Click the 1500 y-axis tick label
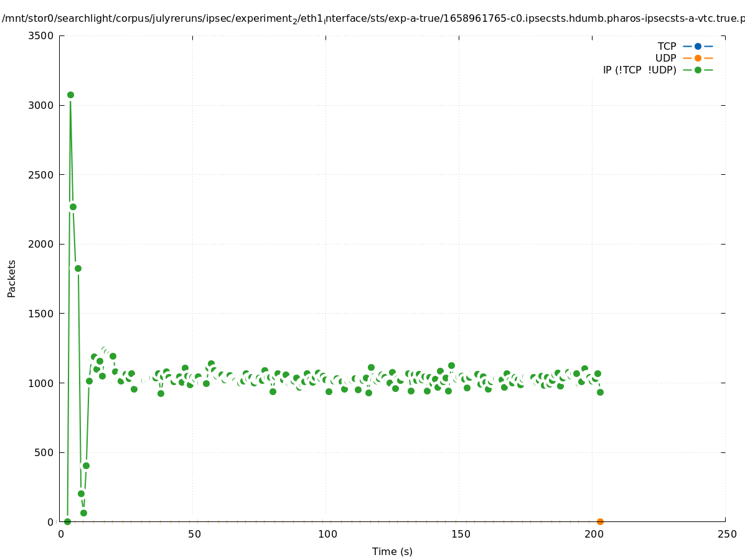This screenshot has width=745, height=560. click(42, 314)
